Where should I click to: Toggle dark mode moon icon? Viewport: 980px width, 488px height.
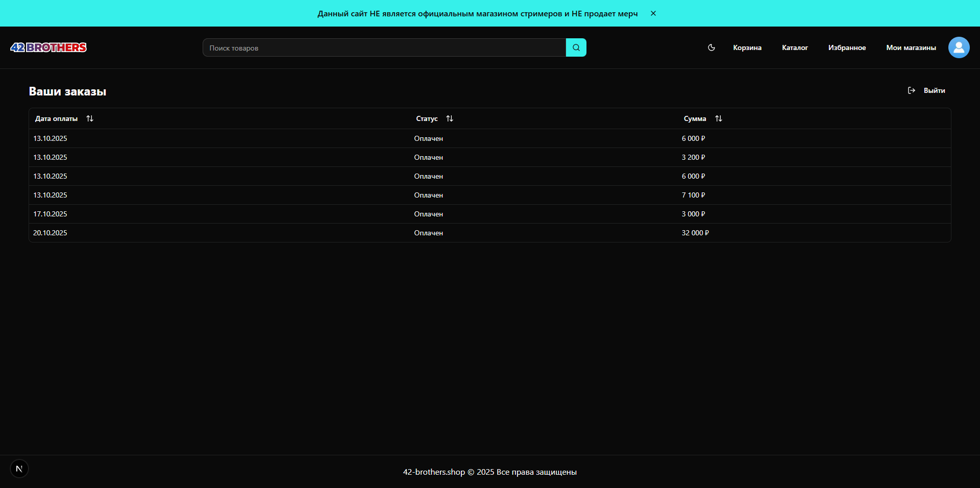click(712, 47)
